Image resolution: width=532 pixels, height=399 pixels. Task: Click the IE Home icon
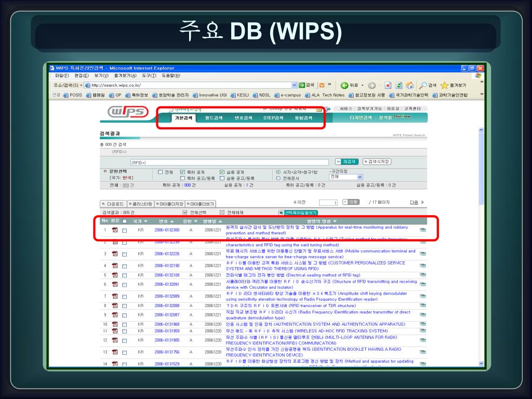pos(410,85)
